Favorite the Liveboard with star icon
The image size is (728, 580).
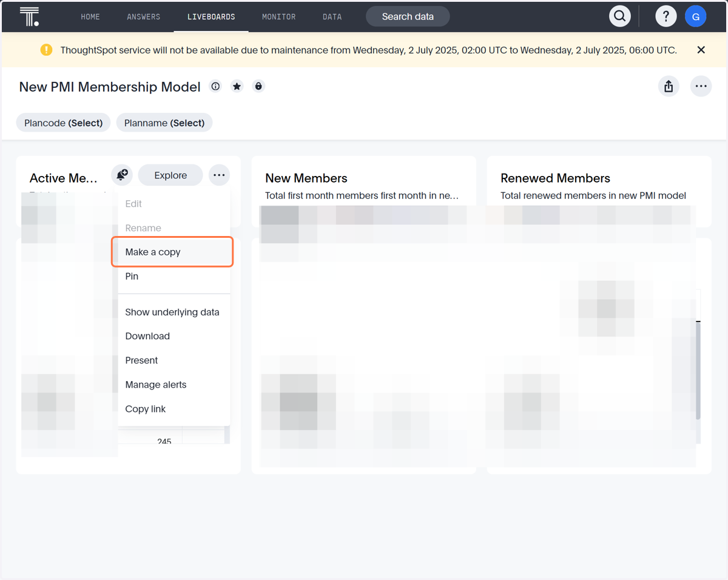[237, 86]
